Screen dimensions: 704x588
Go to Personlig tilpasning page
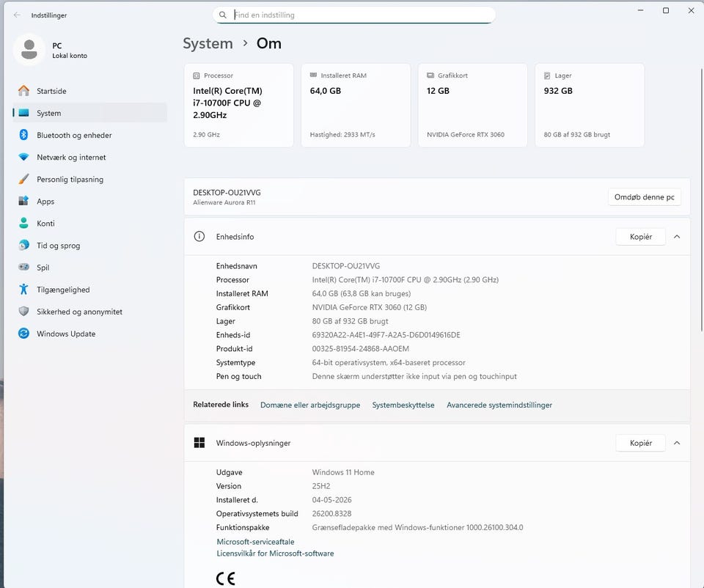[x=89, y=179]
